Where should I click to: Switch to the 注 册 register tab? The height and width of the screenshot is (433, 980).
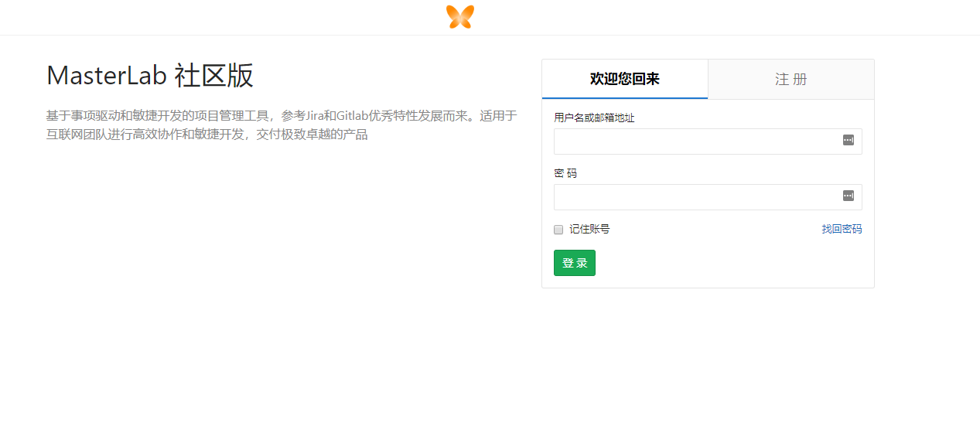[x=791, y=79]
